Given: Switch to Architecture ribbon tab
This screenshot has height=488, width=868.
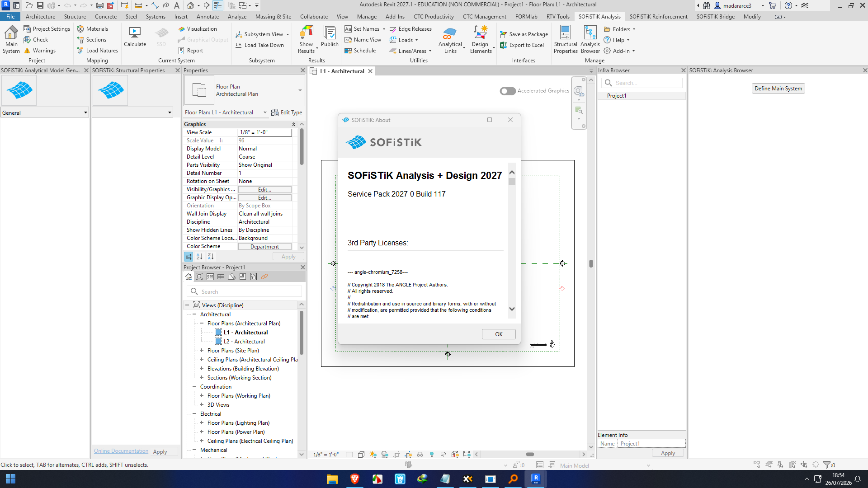Looking at the screenshot, I should 40,17.
